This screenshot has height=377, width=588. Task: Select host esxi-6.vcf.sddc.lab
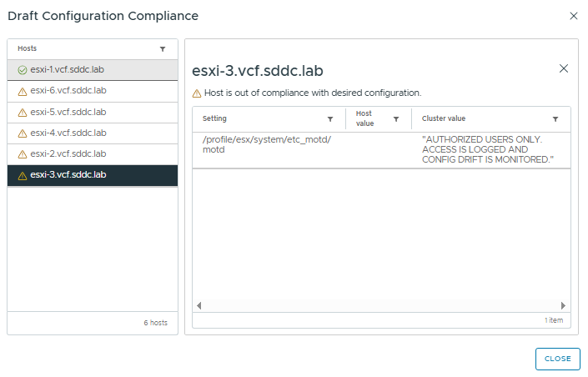[68, 91]
